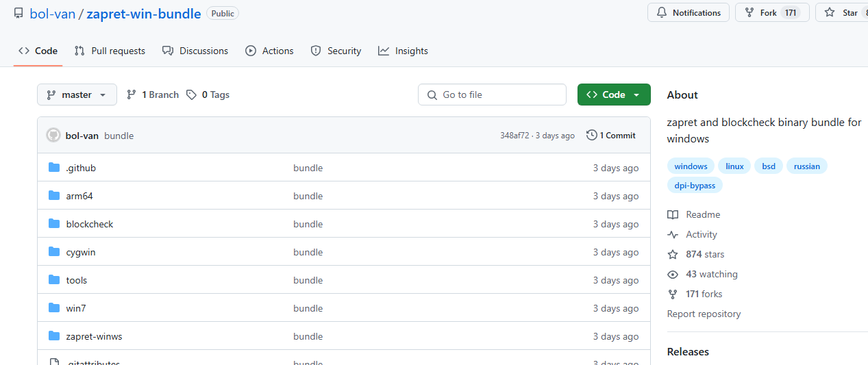Open bundle commit message in cygwin row
Screen dimensions: 868x365
pos(308,252)
